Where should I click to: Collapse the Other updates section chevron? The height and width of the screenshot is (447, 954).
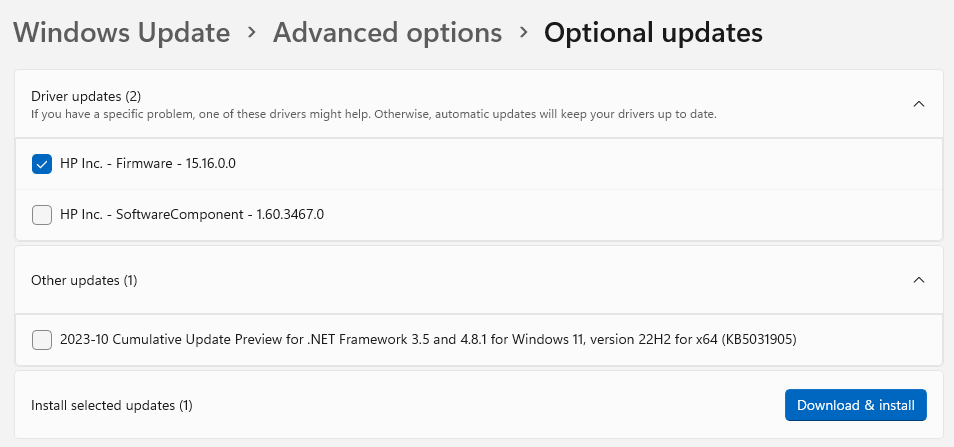pos(919,280)
